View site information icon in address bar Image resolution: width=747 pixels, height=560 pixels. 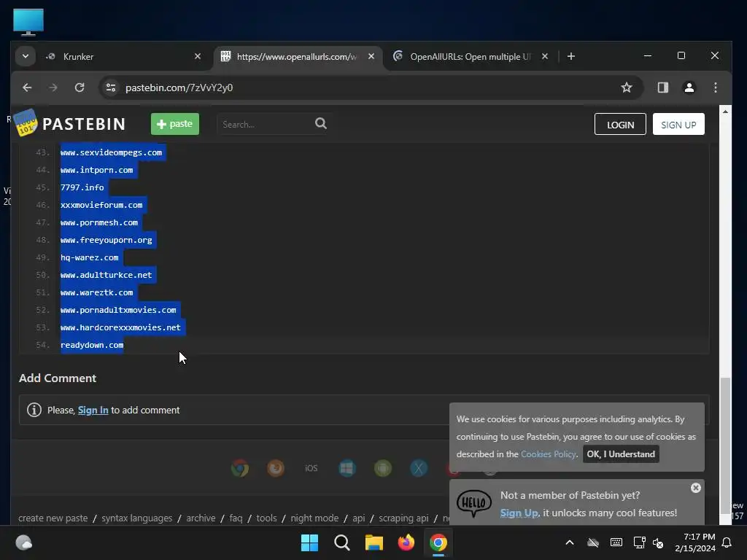111,87
